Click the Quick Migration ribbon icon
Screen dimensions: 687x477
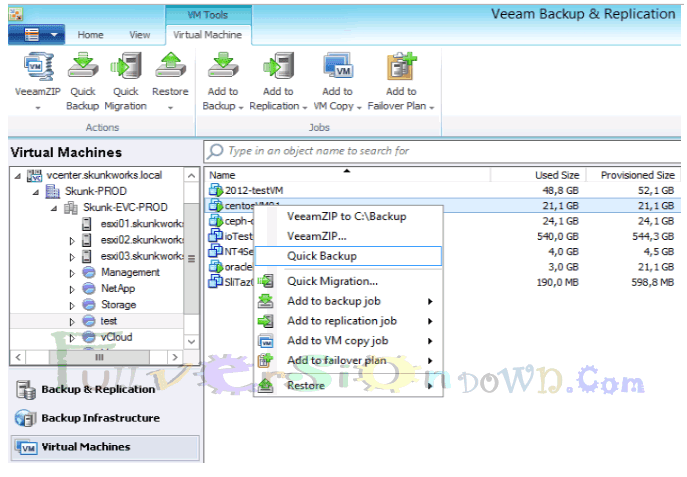[126, 66]
